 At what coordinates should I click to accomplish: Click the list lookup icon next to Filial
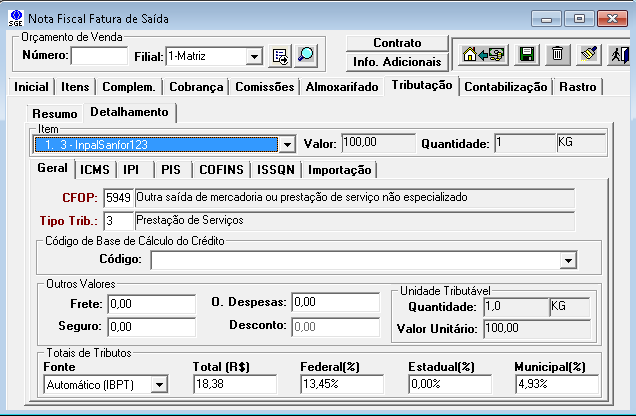tap(281, 56)
